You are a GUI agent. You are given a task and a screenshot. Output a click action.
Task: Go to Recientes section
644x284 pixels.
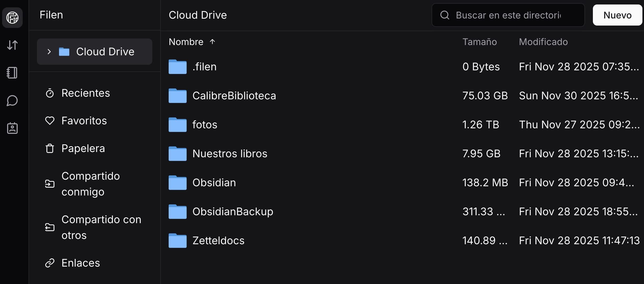click(x=85, y=93)
